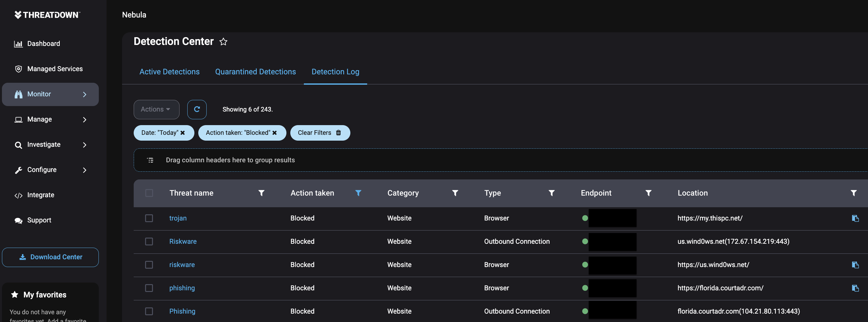
Task: Open the Download Center
Action: (x=50, y=257)
